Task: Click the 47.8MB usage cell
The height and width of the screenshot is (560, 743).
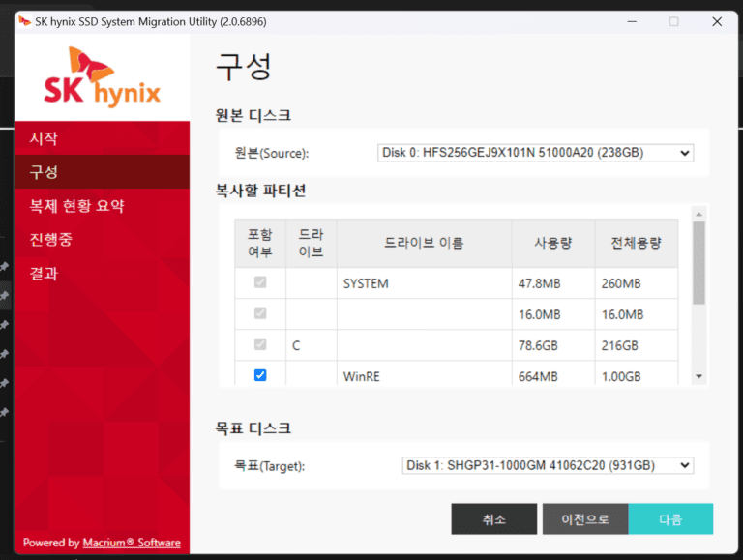Action: 553,283
